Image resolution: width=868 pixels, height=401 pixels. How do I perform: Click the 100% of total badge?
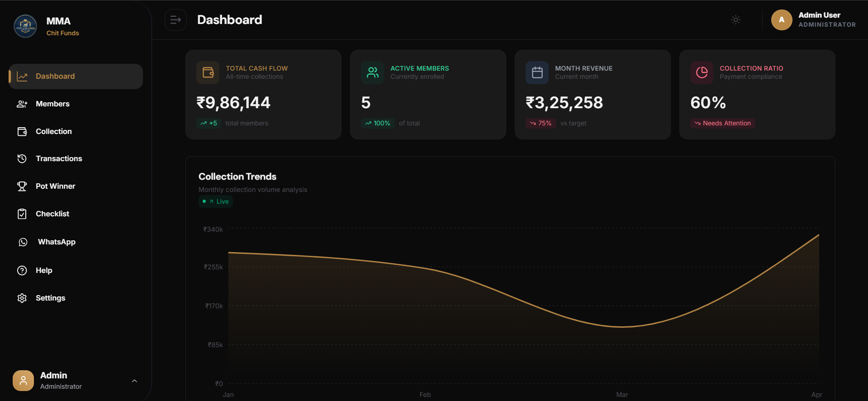tap(378, 123)
